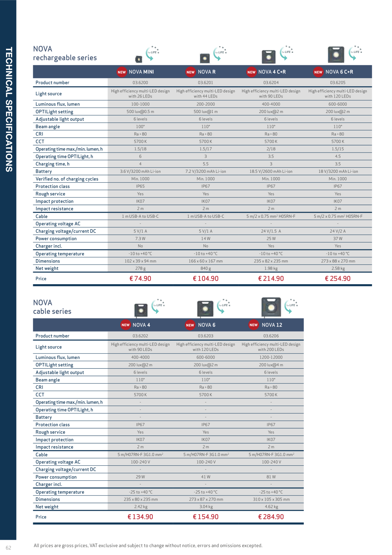The width and height of the screenshot is (392, 555).
Task: Select the NOVA 6 C+R column header
Action: [x=339, y=72]
